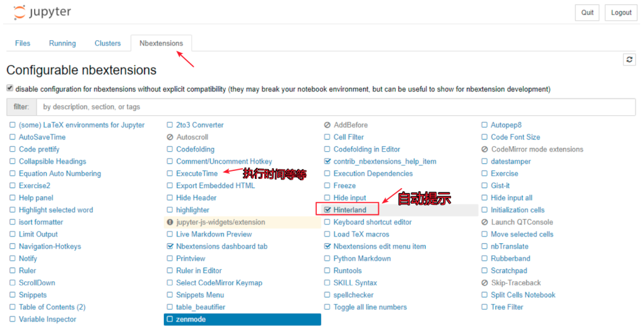The image size is (644, 330).
Task: Click the Launch QTConsole incompatible icon
Action: 484,222
